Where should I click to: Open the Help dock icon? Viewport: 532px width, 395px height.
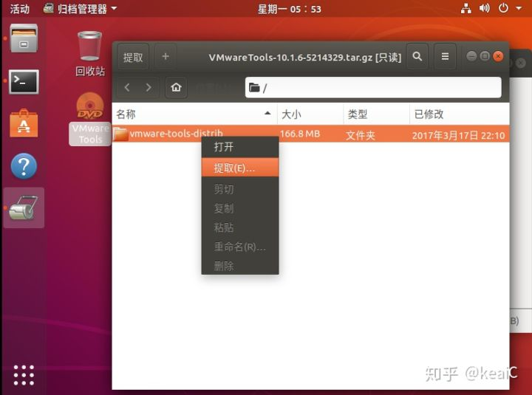click(24, 166)
